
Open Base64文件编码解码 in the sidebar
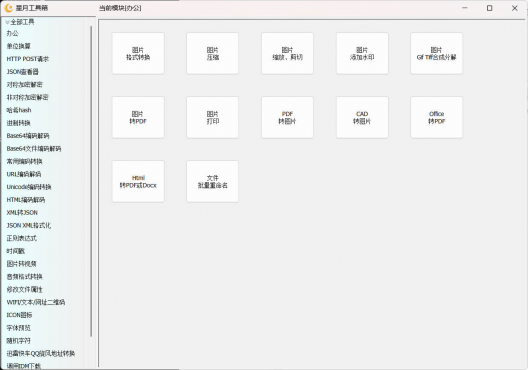click(x=34, y=148)
